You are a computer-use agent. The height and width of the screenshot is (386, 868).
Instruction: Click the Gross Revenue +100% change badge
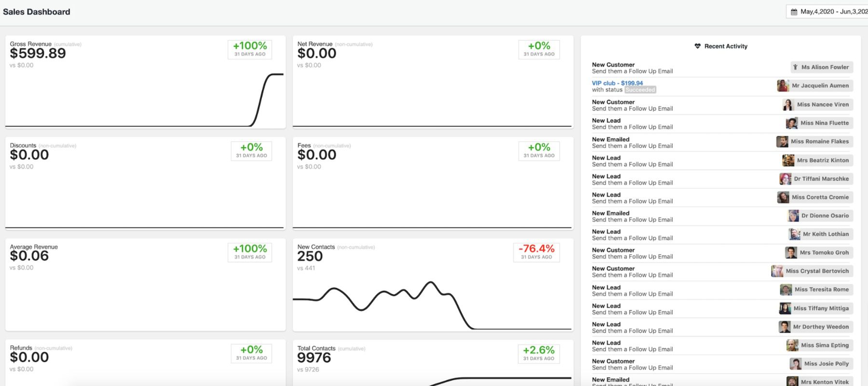250,49
